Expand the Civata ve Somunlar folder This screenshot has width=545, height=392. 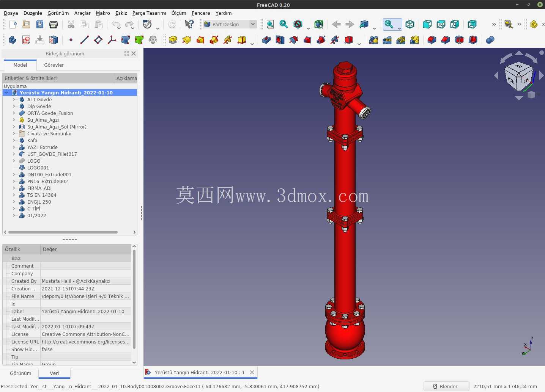tap(14, 133)
